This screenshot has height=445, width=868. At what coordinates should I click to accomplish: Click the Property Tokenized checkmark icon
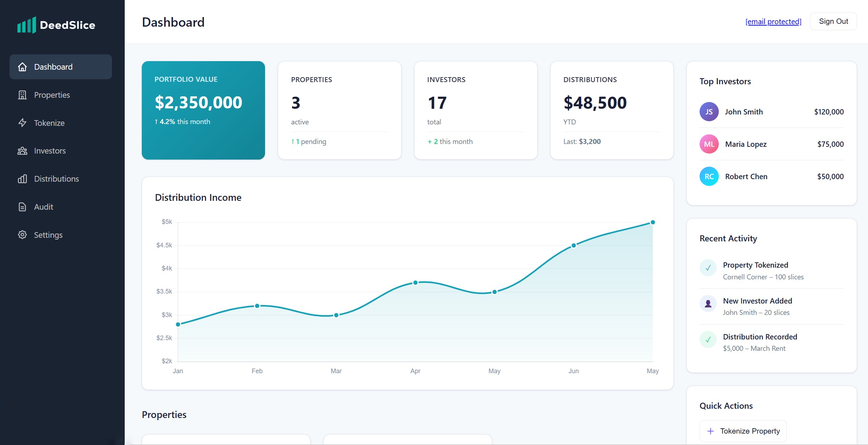[x=708, y=268]
